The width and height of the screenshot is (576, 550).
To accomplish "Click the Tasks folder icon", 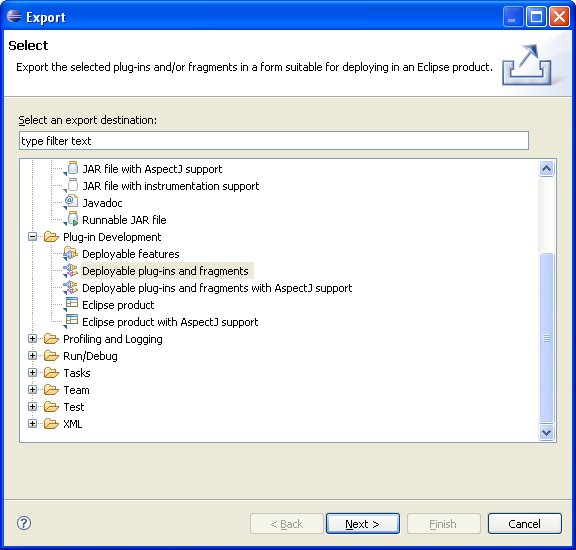I will pos(51,373).
